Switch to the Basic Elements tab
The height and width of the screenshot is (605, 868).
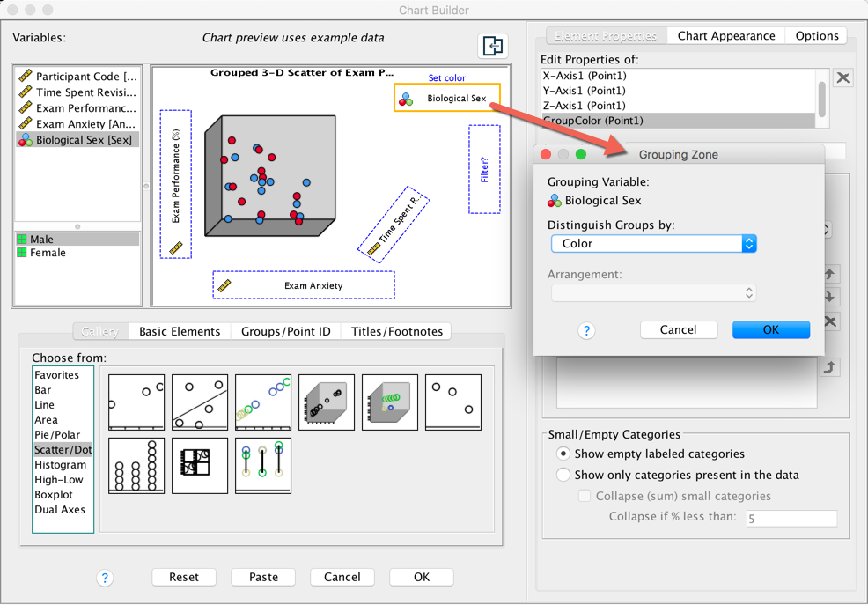[x=180, y=331]
